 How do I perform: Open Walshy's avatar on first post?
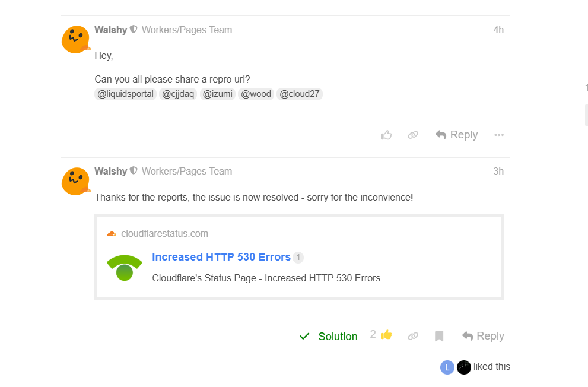[75, 40]
